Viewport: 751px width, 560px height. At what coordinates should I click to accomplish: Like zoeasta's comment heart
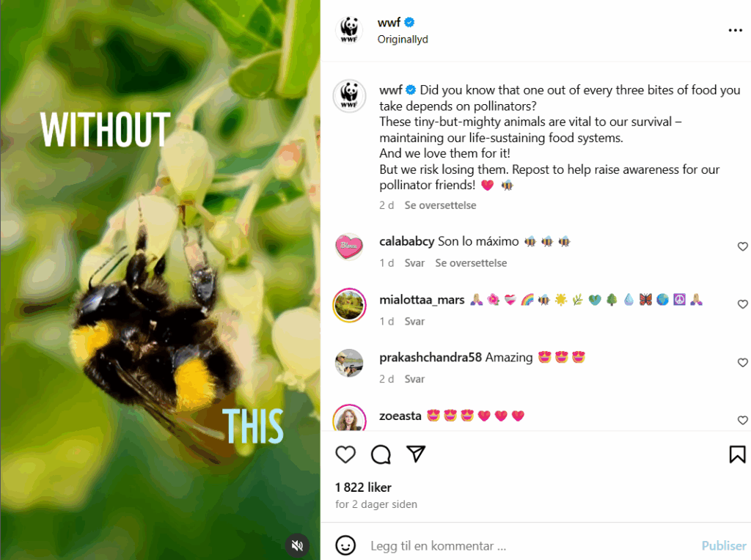[x=742, y=420]
